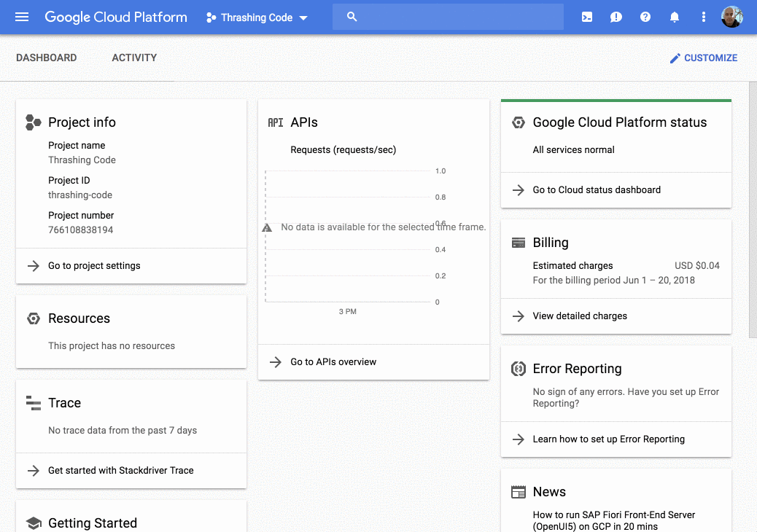
Task: Click the project name value below Project name
Action: (82, 160)
